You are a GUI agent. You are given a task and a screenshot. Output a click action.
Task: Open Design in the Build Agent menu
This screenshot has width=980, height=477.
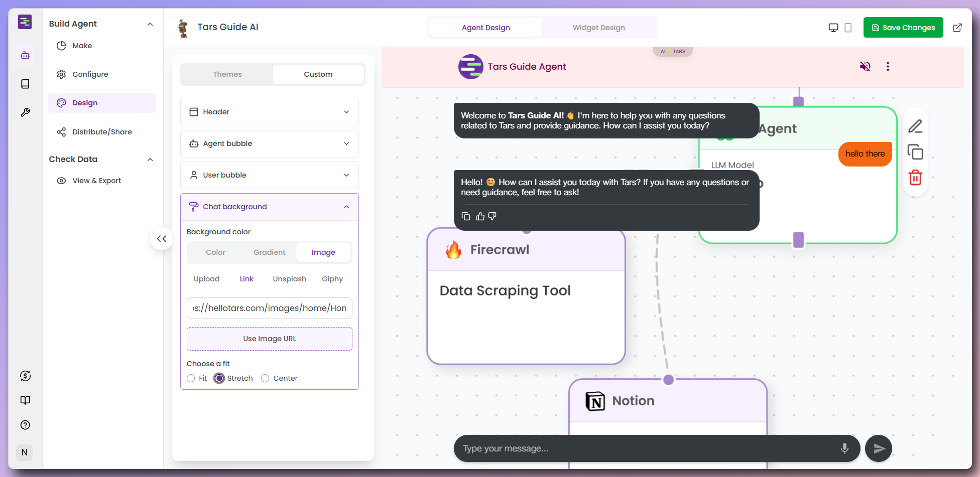pyautogui.click(x=102, y=103)
